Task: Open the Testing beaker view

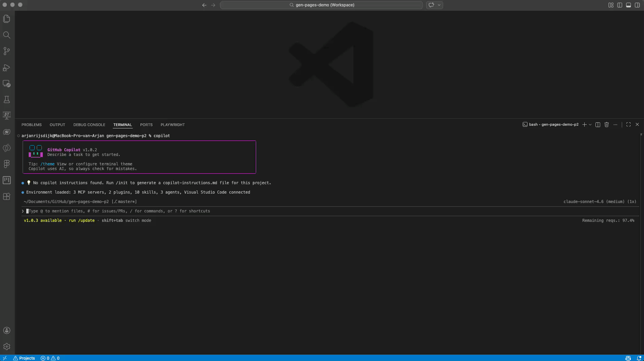Action: pyautogui.click(x=6, y=99)
